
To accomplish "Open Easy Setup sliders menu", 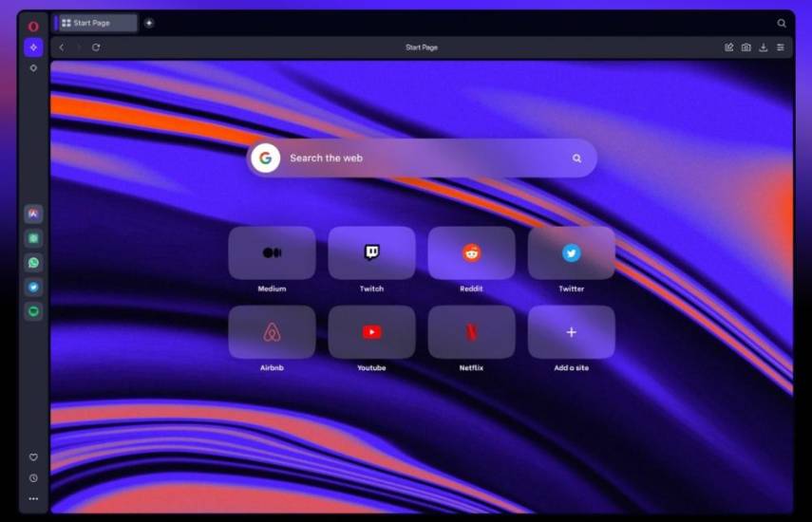I will pyautogui.click(x=781, y=47).
